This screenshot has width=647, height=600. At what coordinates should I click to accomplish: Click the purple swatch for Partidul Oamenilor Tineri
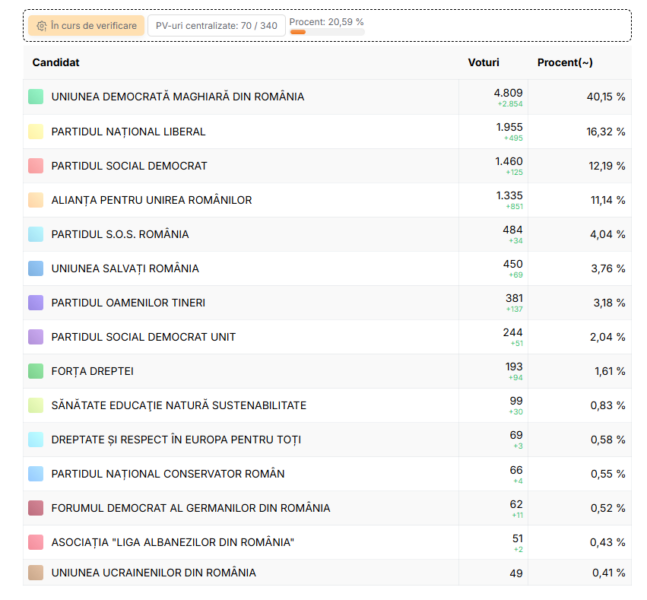[x=36, y=303]
